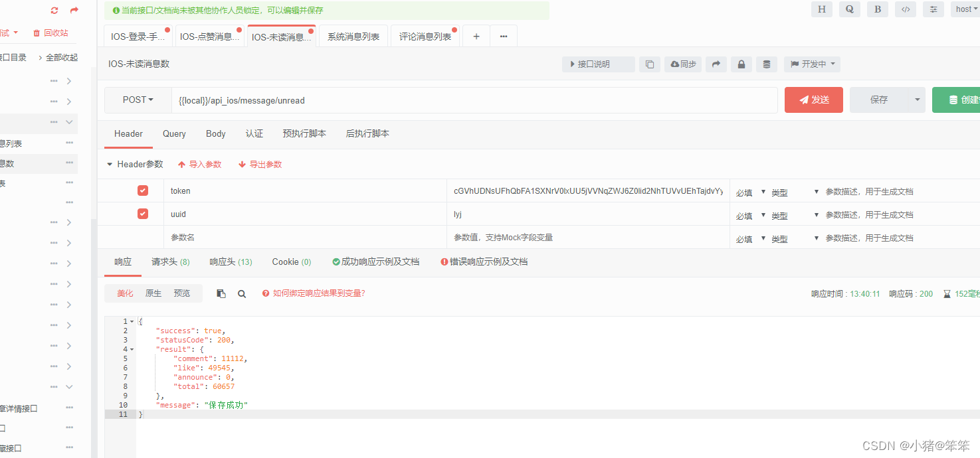This screenshot has width=980, height=458.
Task: Copy the response body using copy icon
Action: (x=221, y=293)
